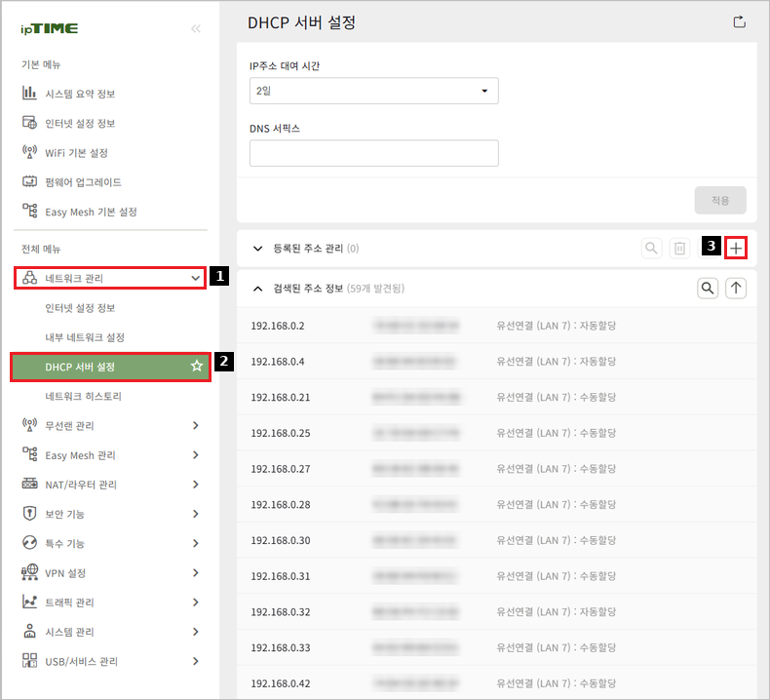Search registered addresses with magnifier icon
770x700 pixels.
coord(651,248)
